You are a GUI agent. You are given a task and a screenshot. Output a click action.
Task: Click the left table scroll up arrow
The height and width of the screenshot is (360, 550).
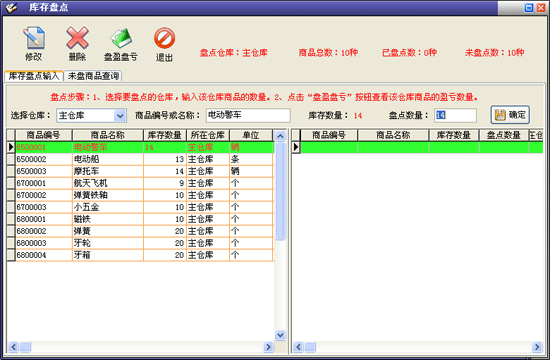280,136
